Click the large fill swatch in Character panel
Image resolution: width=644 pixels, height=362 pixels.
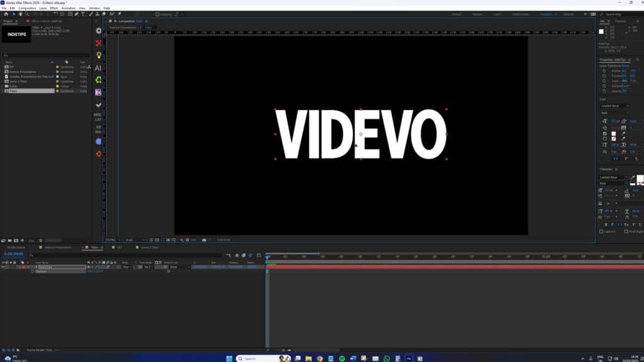coord(640,178)
